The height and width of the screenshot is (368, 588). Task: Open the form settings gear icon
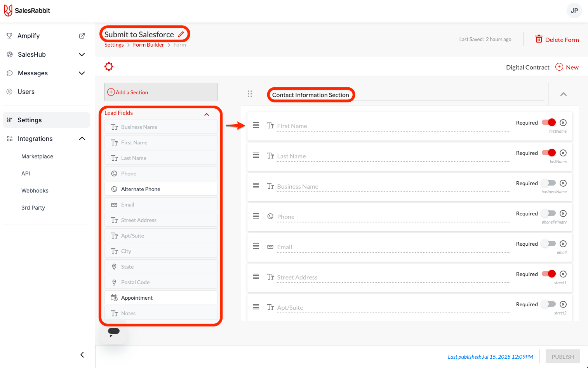109,66
